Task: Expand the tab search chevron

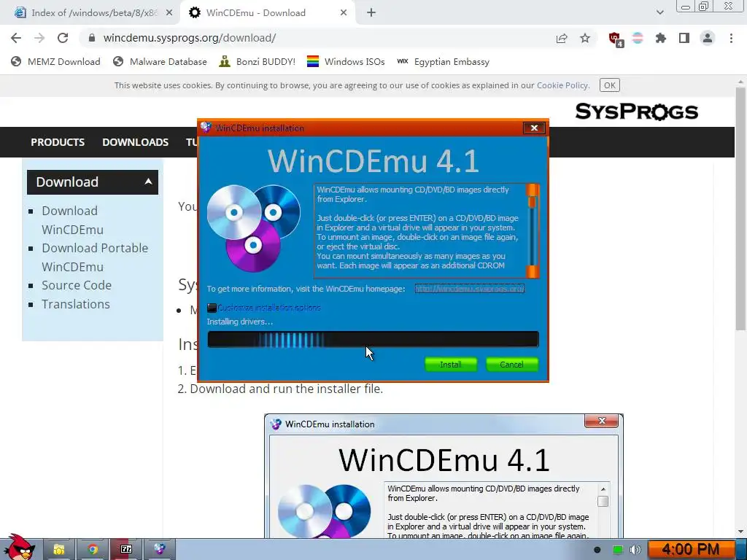Action: (x=659, y=13)
